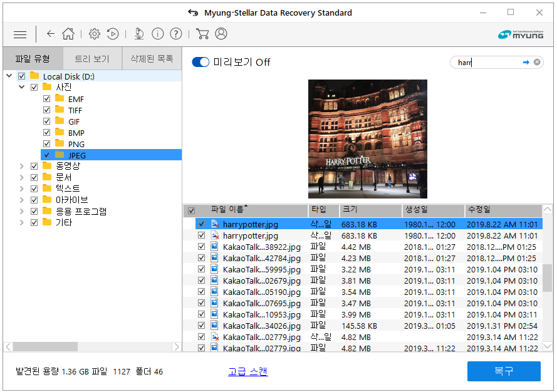Select the EMF folder
Viewport: 557px width, 392px height.
(x=76, y=99)
